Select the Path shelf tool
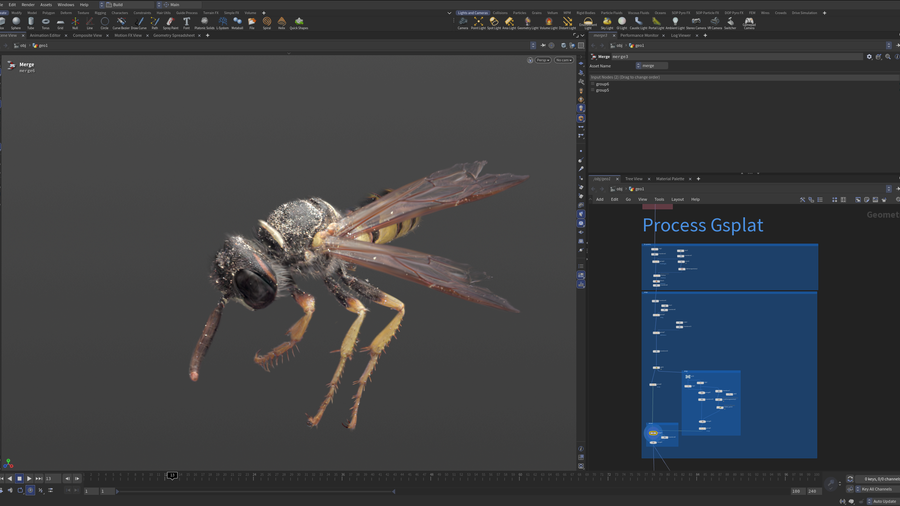Viewport: 900px width, 506px height. pyautogui.click(x=154, y=23)
